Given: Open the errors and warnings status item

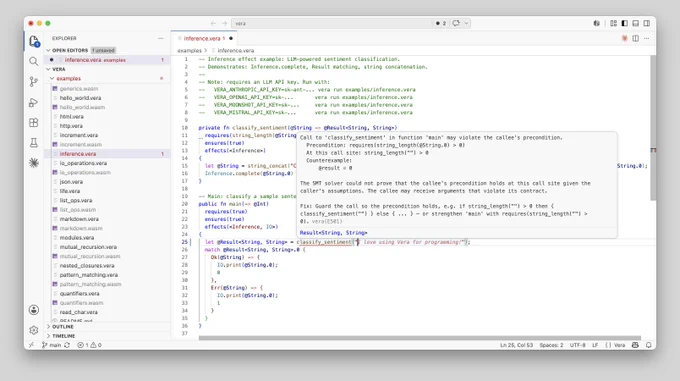Looking at the screenshot, I should pyautogui.click(x=89, y=345).
